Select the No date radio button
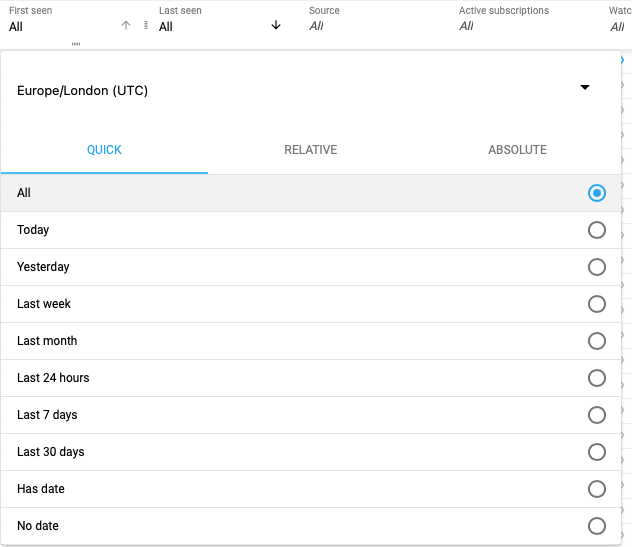632x547 pixels. (x=597, y=526)
